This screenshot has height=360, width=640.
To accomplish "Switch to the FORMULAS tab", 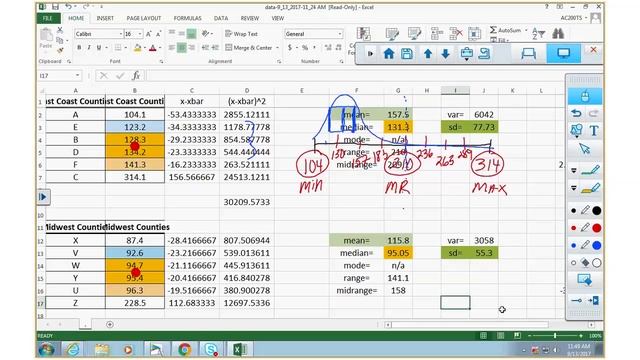I will coord(187,18).
